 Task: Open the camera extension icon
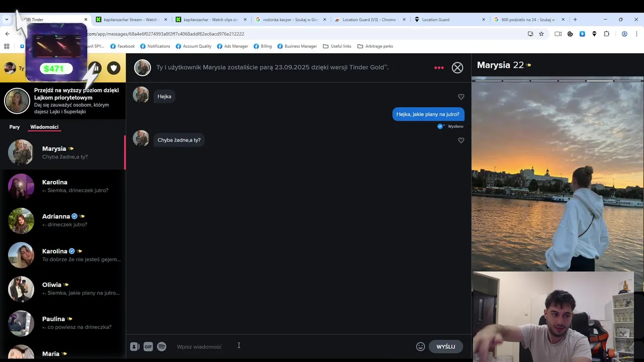[x=558, y=34]
